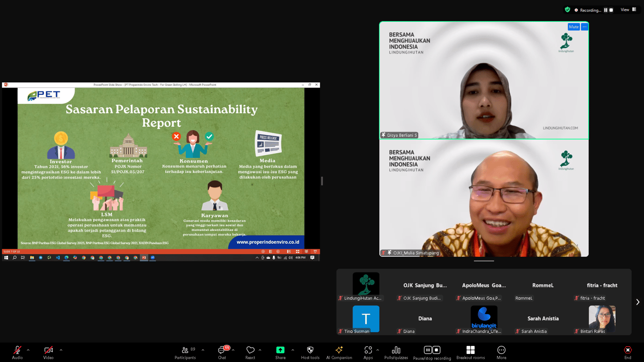
Task: Click the panel divider handle beside shared screen
Action: [x=322, y=181]
